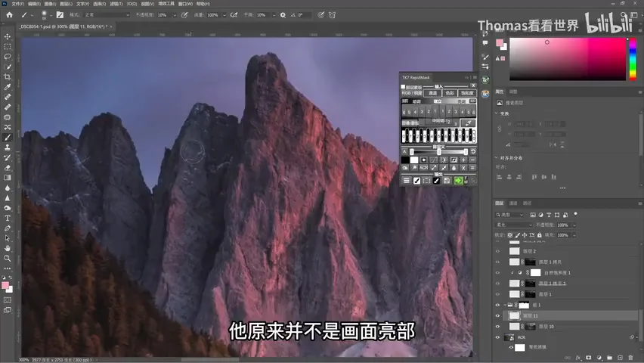
Task: Click the new group folder icon
Action: click(x=609, y=358)
